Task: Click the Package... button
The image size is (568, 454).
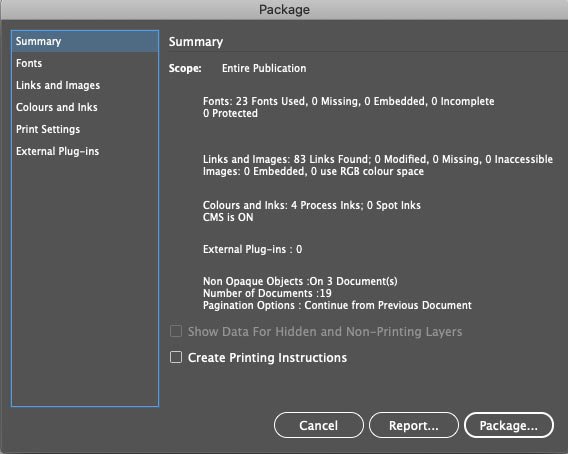Action: pos(509,425)
